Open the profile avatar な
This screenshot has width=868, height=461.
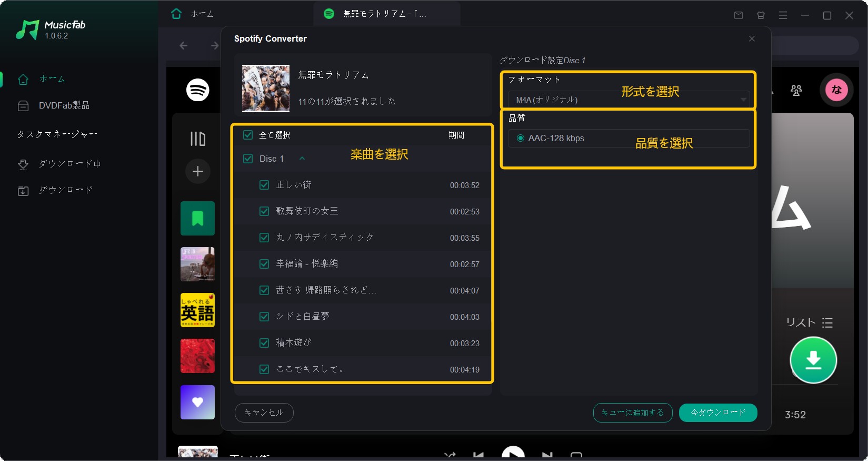836,90
